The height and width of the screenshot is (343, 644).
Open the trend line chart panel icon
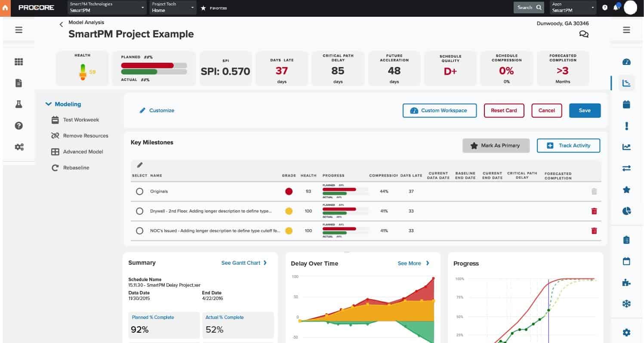pyautogui.click(x=627, y=147)
